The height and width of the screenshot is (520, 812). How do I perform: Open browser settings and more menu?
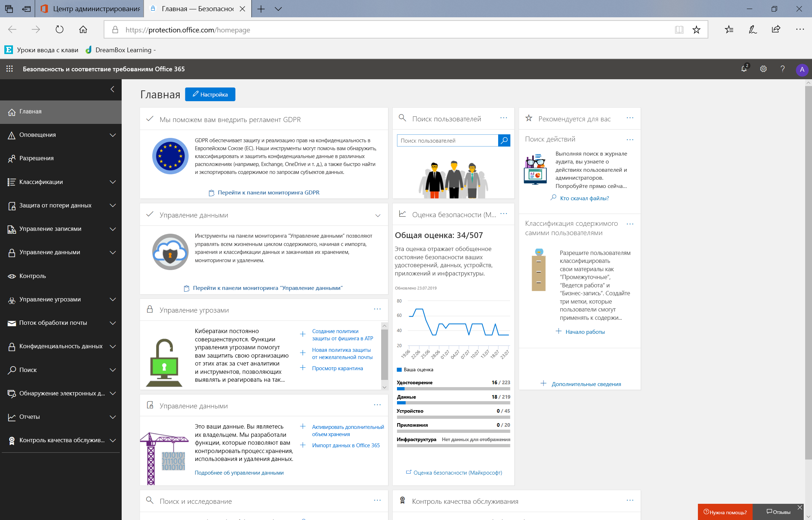click(x=800, y=30)
